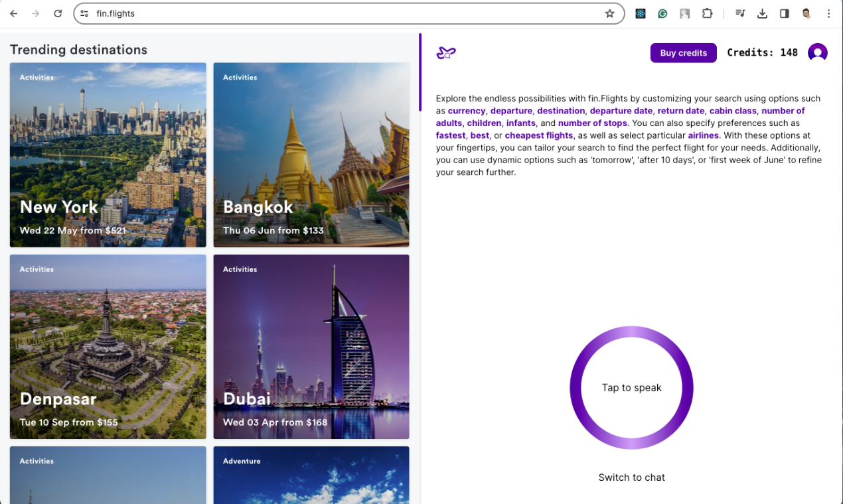Bookmark the page via the star icon

[609, 13]
